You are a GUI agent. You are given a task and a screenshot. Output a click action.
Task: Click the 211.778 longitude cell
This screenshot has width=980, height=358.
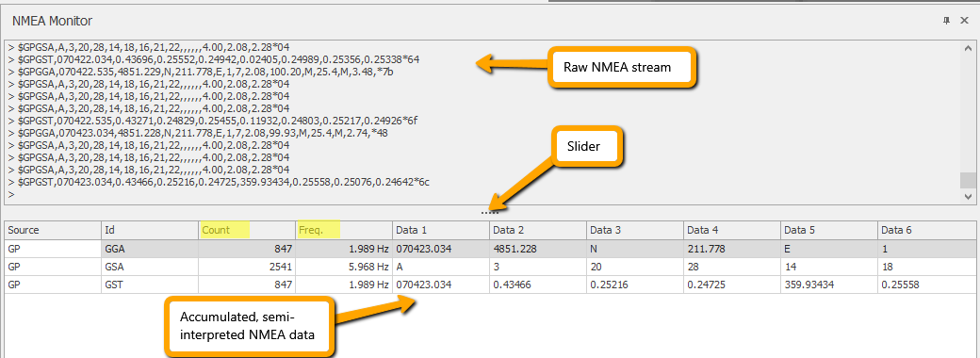click(x=732, y=249)
